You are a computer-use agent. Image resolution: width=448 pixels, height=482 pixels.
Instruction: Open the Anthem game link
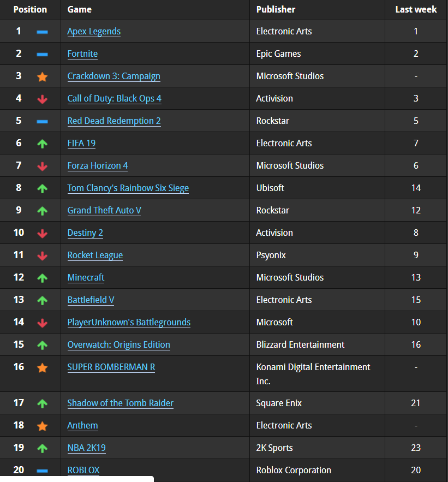tap(82, 425)
